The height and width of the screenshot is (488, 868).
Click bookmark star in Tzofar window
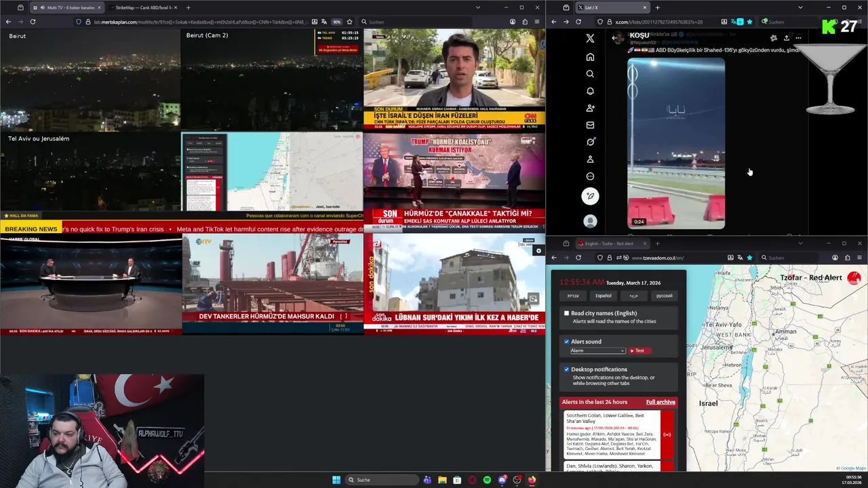coord(749,258)
